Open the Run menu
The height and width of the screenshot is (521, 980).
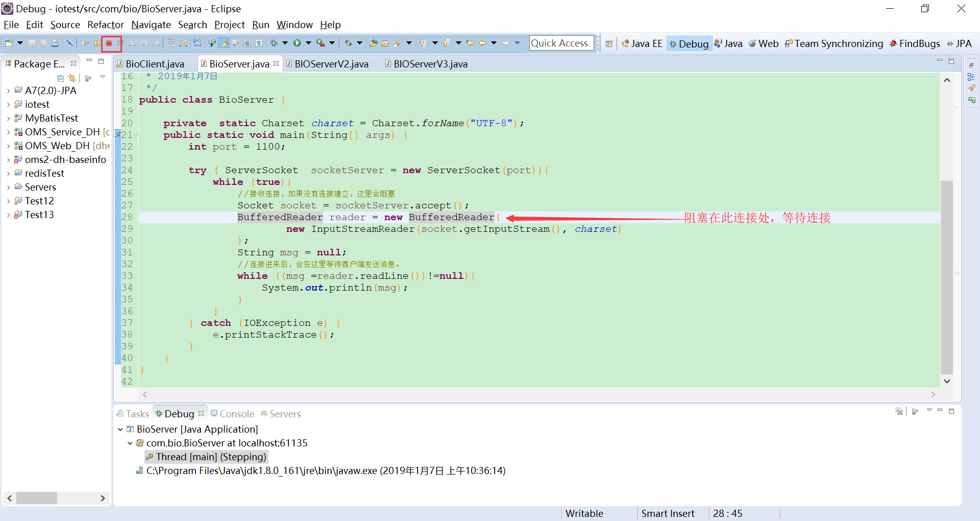tap(260, 25)
